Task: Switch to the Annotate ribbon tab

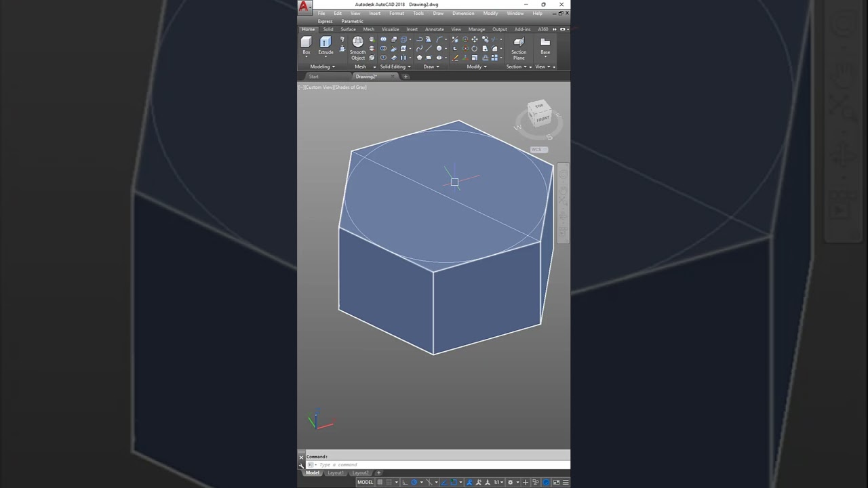Action: [434, 29]
